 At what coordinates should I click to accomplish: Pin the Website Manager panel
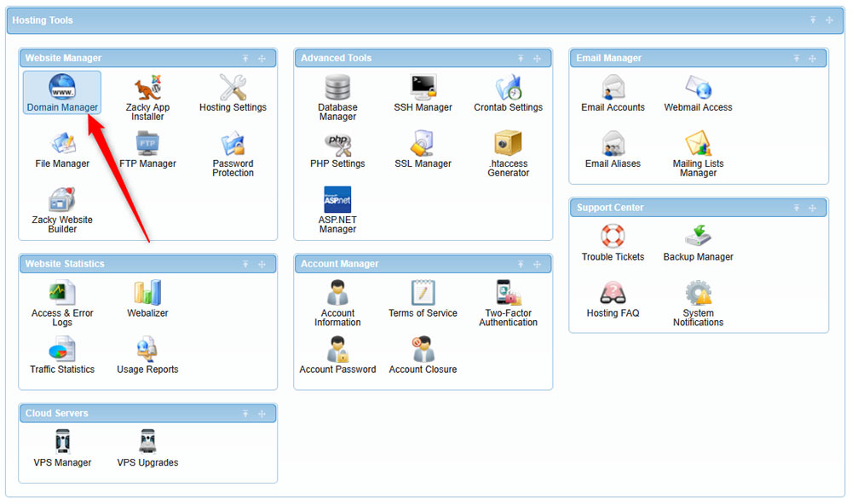[245, 58]
